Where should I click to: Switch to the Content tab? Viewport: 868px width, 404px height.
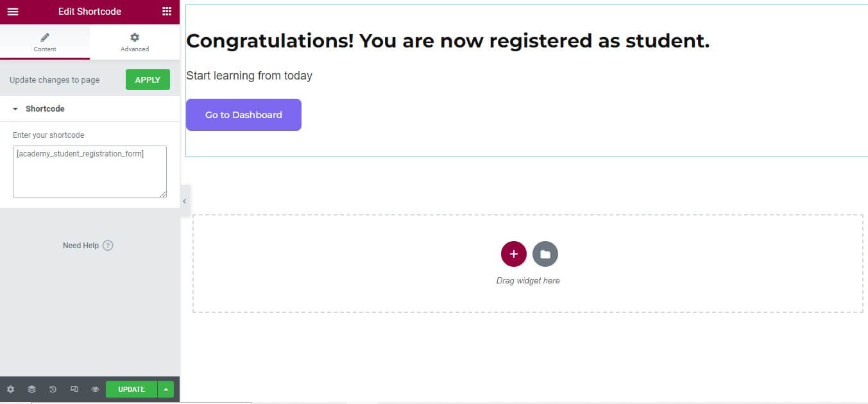pyautogui.click(x=45, y=42)
